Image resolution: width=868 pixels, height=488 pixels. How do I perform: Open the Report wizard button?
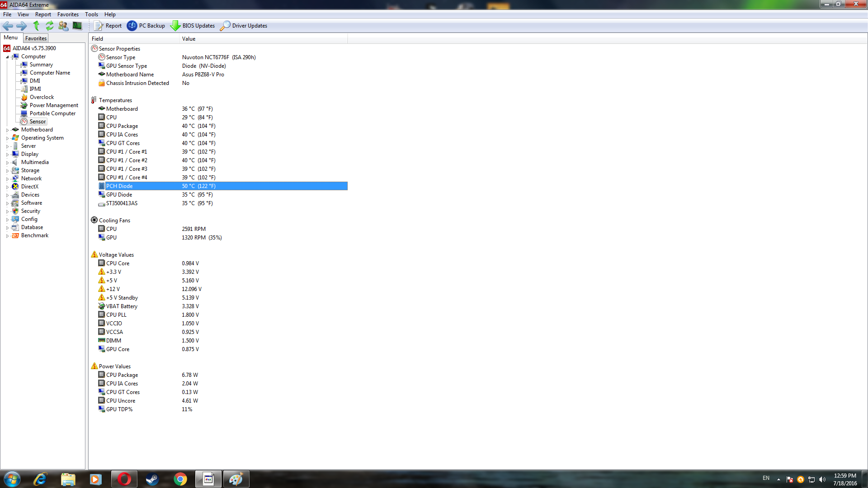pyautogui.click(x=108, y=26)
